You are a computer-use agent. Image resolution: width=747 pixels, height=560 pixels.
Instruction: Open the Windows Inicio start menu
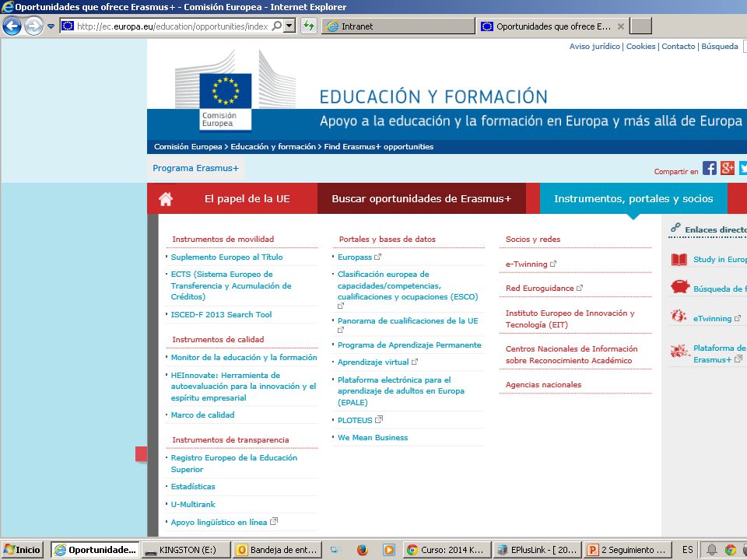tap(22, 550)
